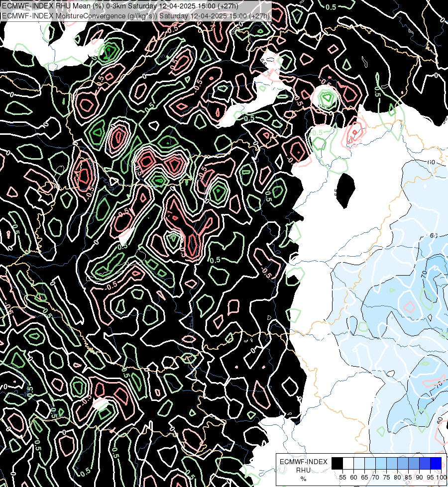
Task: Click the 90–95 royal blue legend swatch
Action: [425, 463]
